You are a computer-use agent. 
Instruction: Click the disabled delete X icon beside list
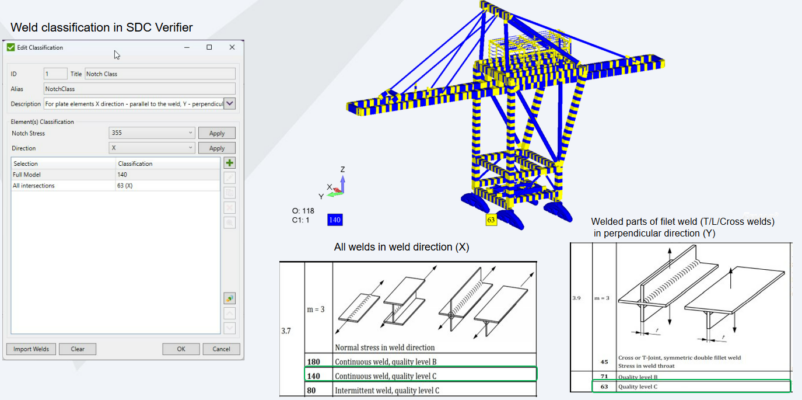pyautogui.click(x=230, y=208)
